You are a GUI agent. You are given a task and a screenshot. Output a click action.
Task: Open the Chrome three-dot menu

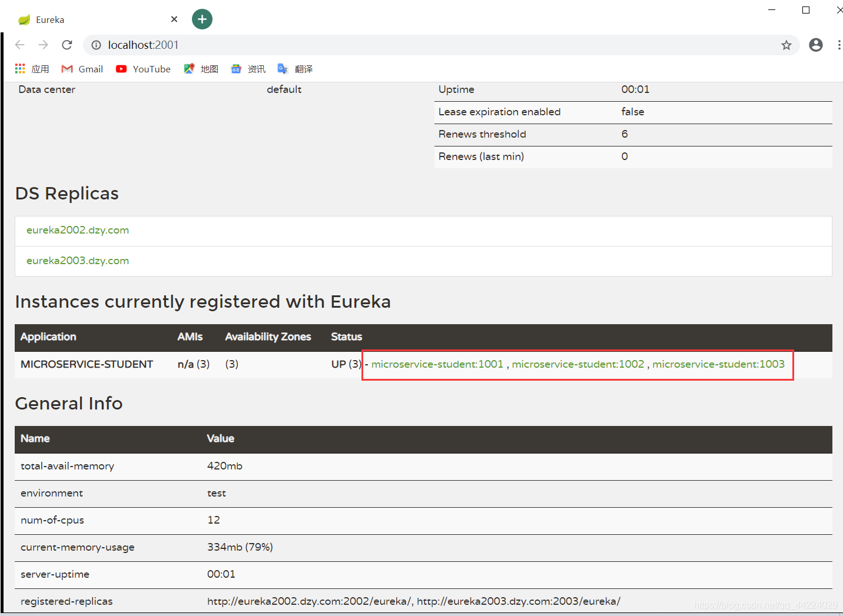tap(839, 45)
